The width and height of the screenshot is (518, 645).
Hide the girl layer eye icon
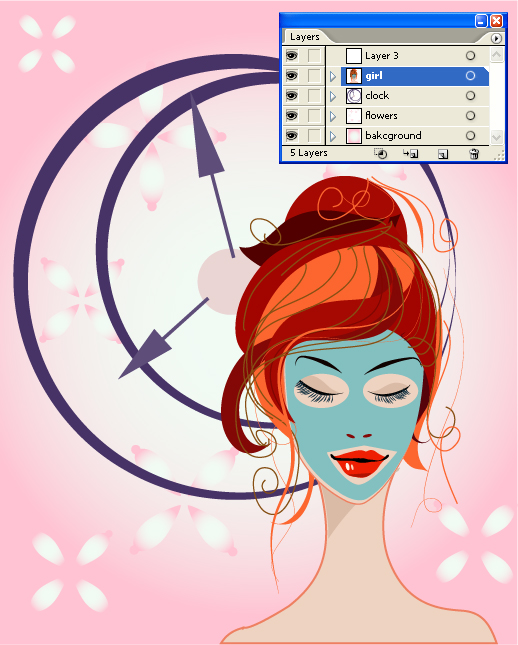(292, 76)
